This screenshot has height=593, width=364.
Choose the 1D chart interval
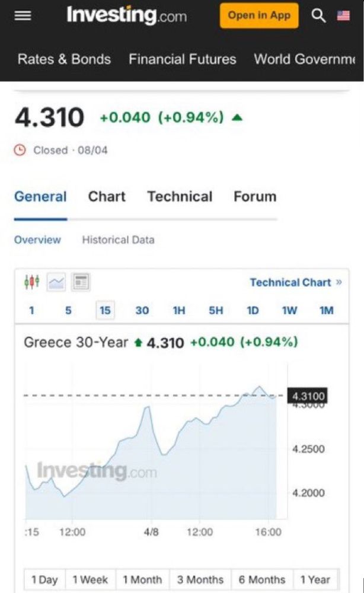coord(253,311)
